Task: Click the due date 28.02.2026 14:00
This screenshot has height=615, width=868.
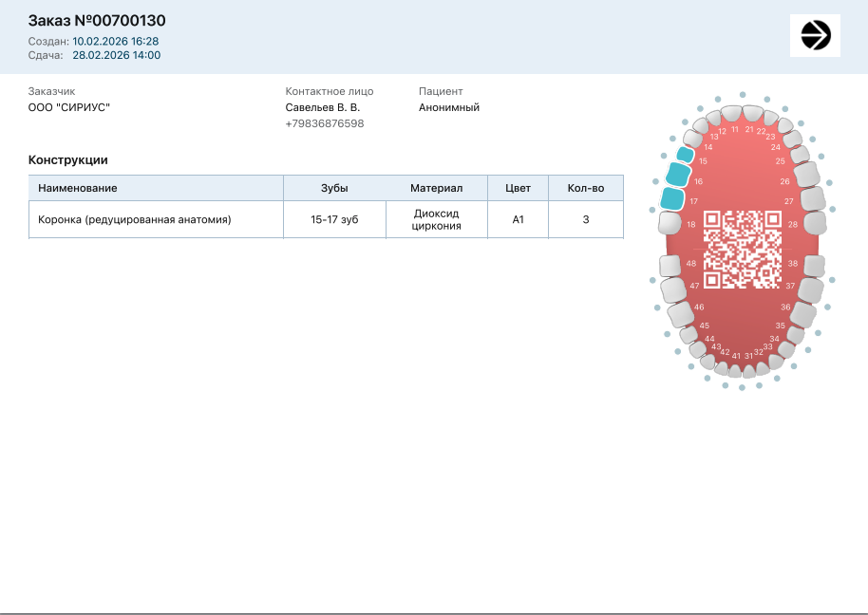Action: tap(116, 55)
